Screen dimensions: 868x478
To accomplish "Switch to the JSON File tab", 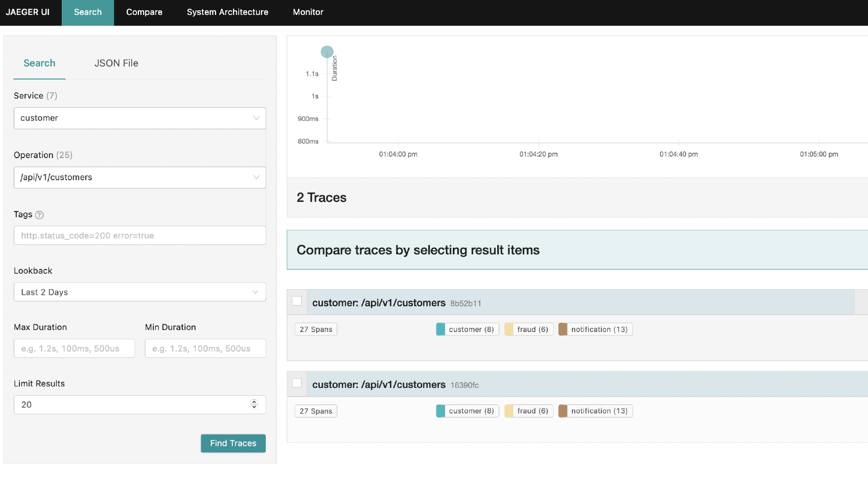I will click(116, 63).
